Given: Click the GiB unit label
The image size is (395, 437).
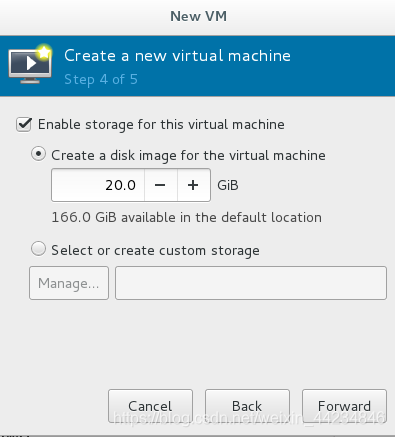Looking at the screenshot, I should click(228, 185).
